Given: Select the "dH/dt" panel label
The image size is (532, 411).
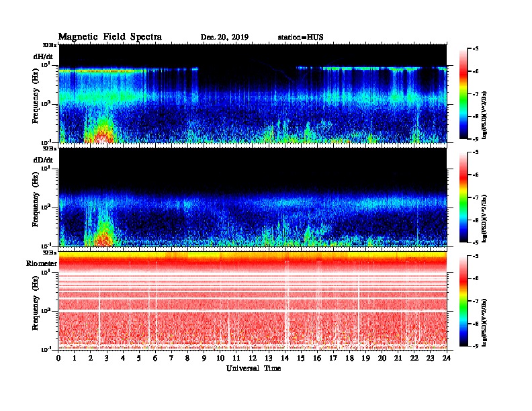Looking at the screenshot, I should point(43,56).
